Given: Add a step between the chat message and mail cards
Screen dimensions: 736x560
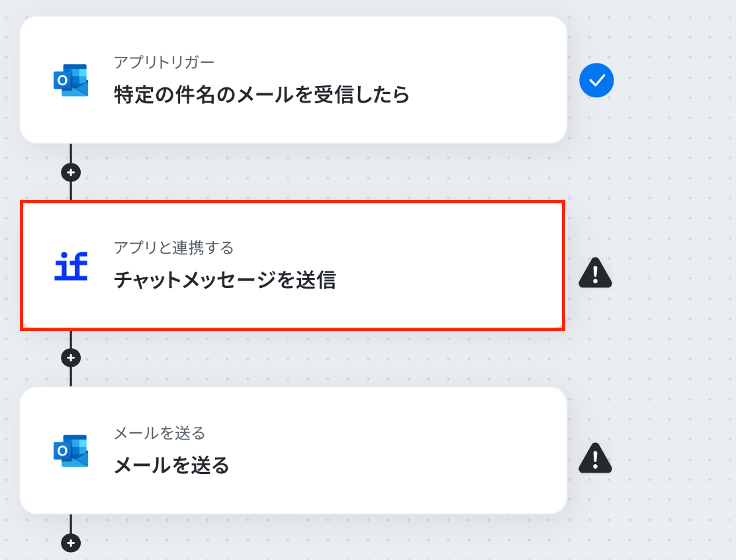Looking at the screenshot, I should 71,358.
